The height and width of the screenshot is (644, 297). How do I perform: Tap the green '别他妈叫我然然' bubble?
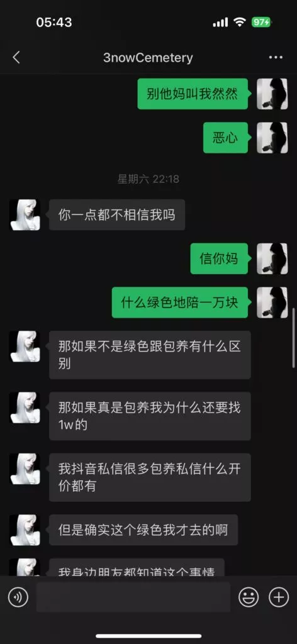[193, 94]
